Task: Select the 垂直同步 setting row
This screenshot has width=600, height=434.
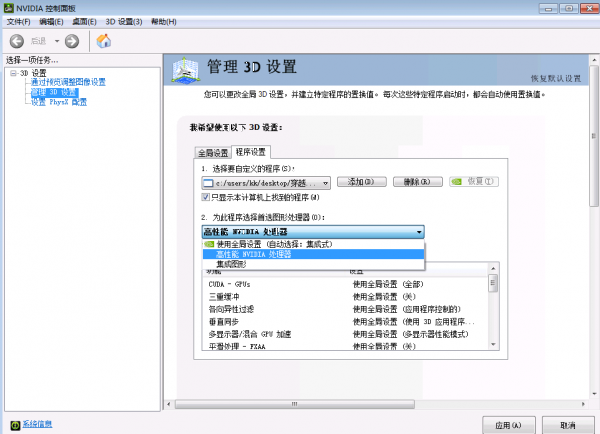Action: (x=345, y=321)
